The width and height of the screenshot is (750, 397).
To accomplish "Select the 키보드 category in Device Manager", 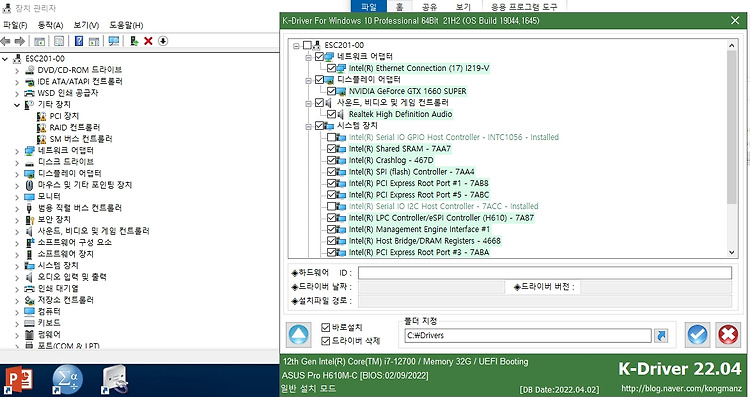I will 49,323.
